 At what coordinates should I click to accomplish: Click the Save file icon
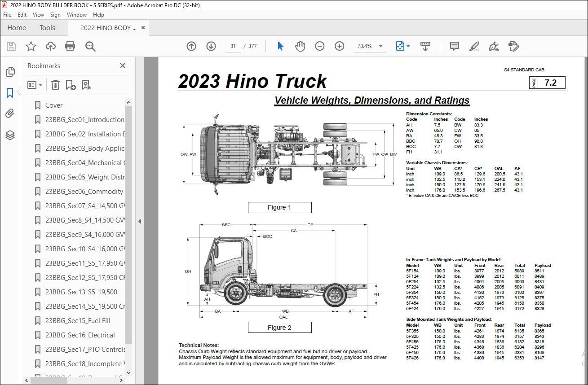coord(11,46)
